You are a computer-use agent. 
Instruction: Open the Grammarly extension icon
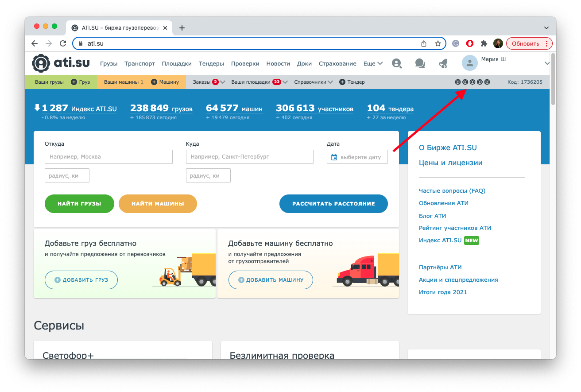point(456,43)
